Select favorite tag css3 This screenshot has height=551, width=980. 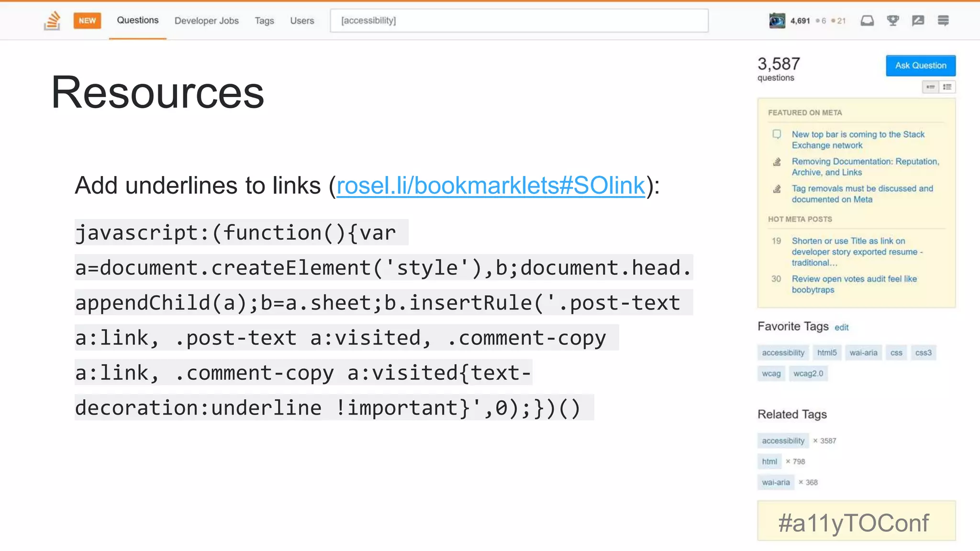click(924, 353)
